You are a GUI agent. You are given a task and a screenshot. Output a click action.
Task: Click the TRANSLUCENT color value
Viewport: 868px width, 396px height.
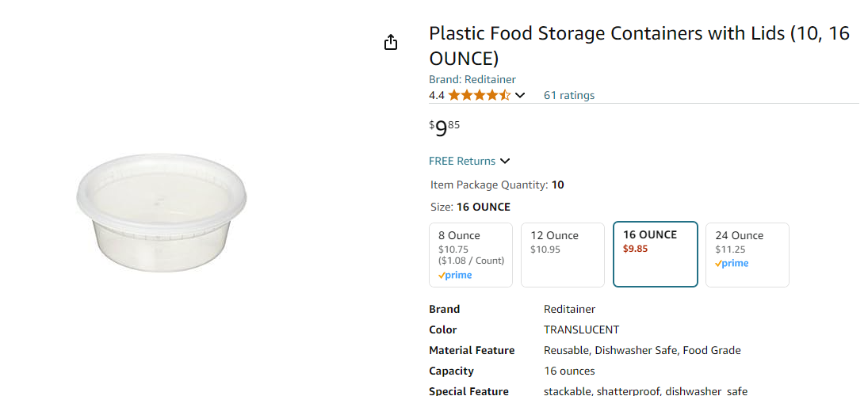(x=581, y=330)
